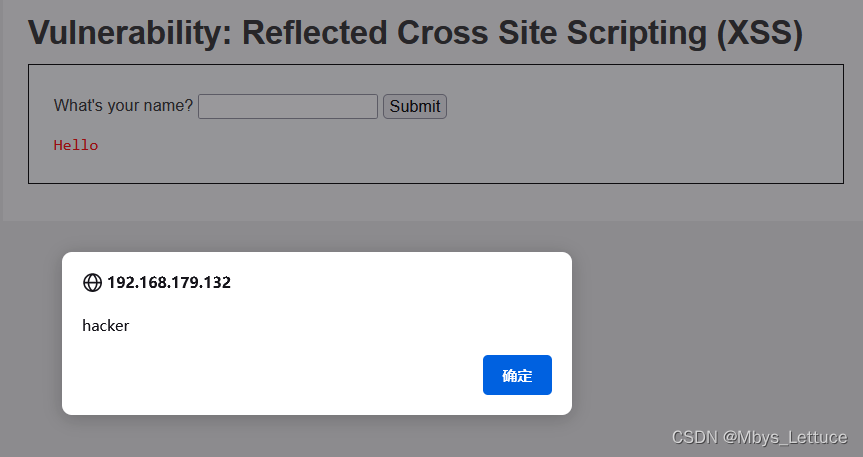The width and height of the screenshot is (863, 457).
Task: Click the word "Vulnerability:" in the heading
Action: point(130,33)
